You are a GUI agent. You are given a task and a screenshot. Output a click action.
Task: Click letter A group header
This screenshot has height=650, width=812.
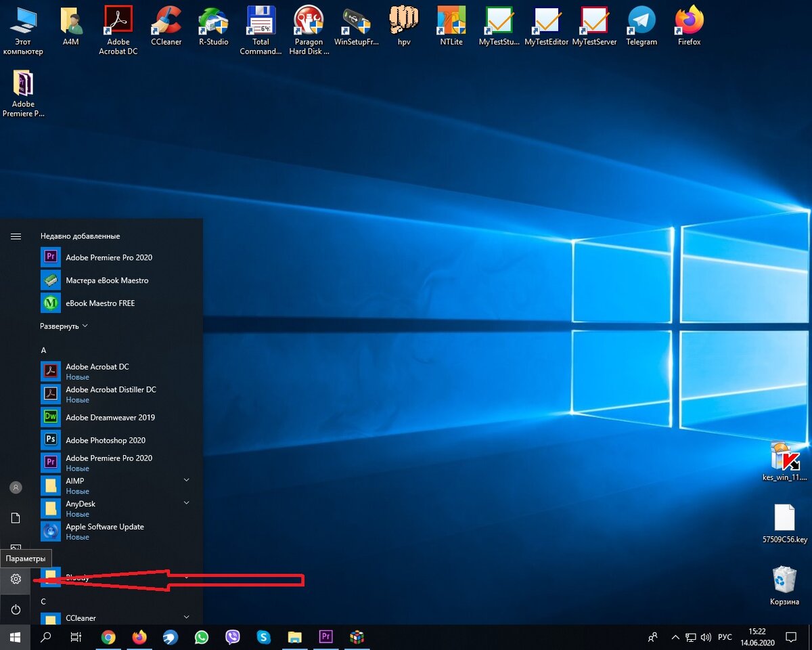coord(43,350)
